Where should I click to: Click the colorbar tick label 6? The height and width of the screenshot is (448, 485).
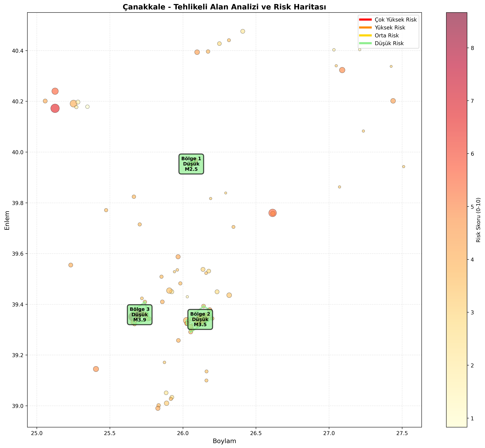pyautogui.click(x=472, y=154)
